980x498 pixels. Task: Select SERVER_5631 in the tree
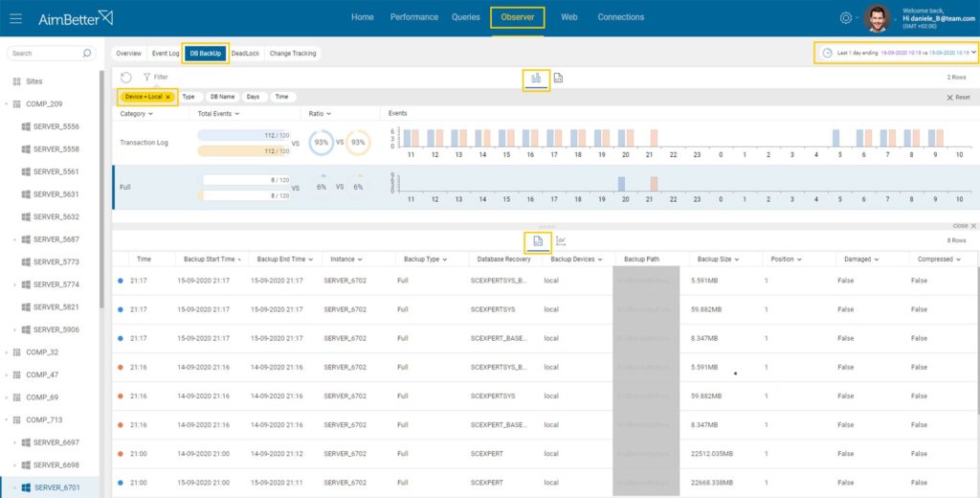coord(56,194)
